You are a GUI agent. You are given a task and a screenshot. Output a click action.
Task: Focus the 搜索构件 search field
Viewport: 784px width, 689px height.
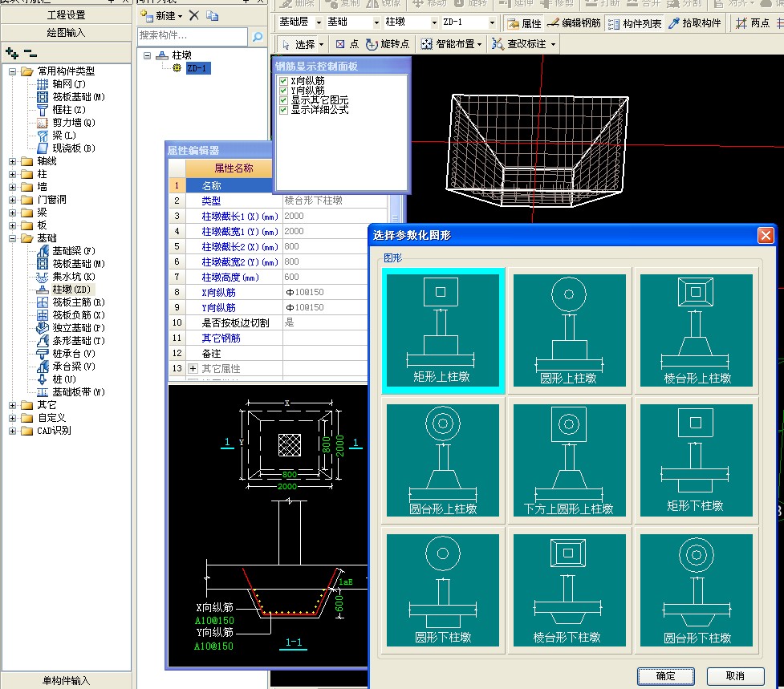pyautogui.click(x=193, y=36)
